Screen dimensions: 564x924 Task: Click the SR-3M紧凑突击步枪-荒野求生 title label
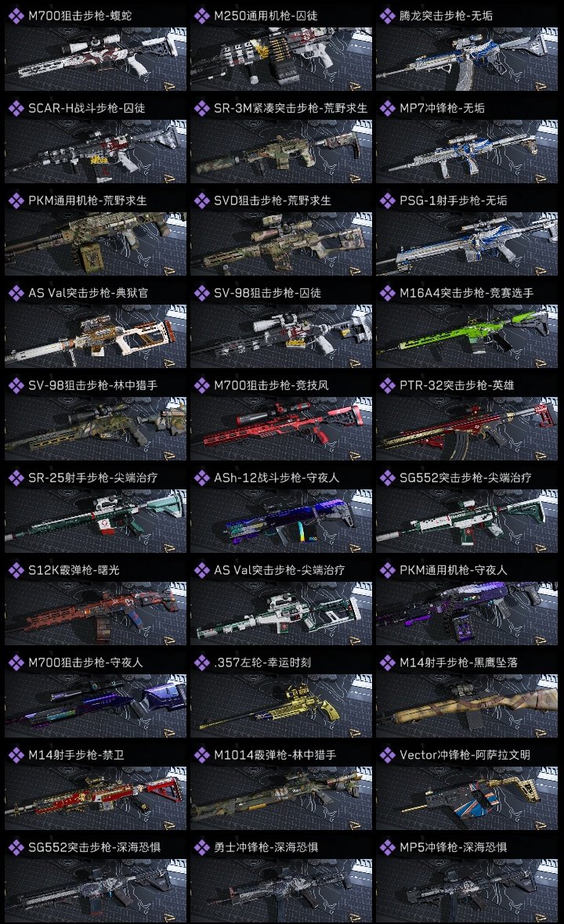(x=291, y=108)
